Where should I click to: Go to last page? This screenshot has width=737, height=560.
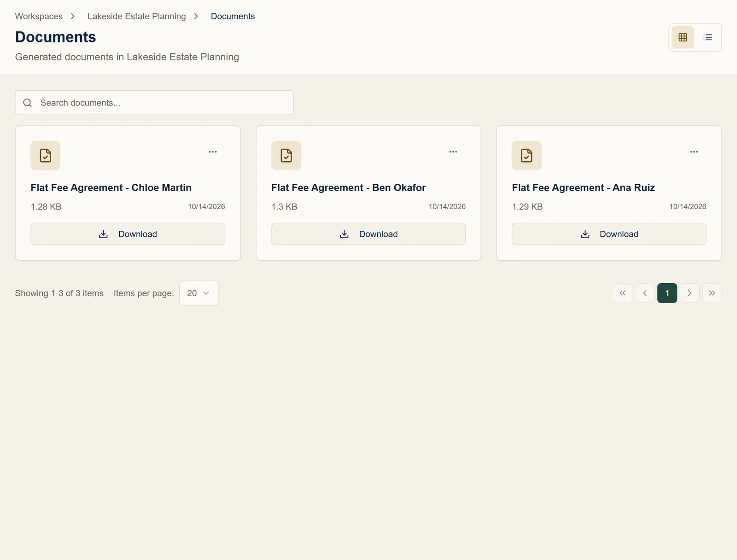(712, 293)
